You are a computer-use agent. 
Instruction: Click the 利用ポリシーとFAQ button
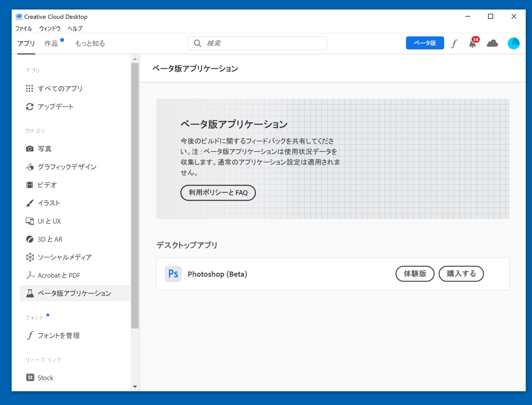click(x=218, y=193)
